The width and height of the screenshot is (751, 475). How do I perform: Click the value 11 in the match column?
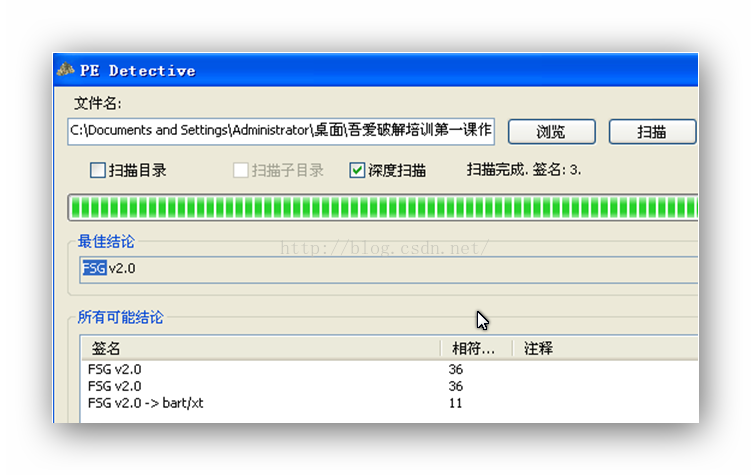pyautogui.click(x=455, y=403)
